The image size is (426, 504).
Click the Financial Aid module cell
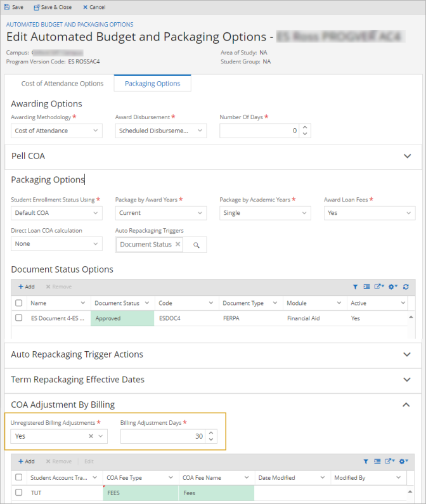tap(315, 318)
